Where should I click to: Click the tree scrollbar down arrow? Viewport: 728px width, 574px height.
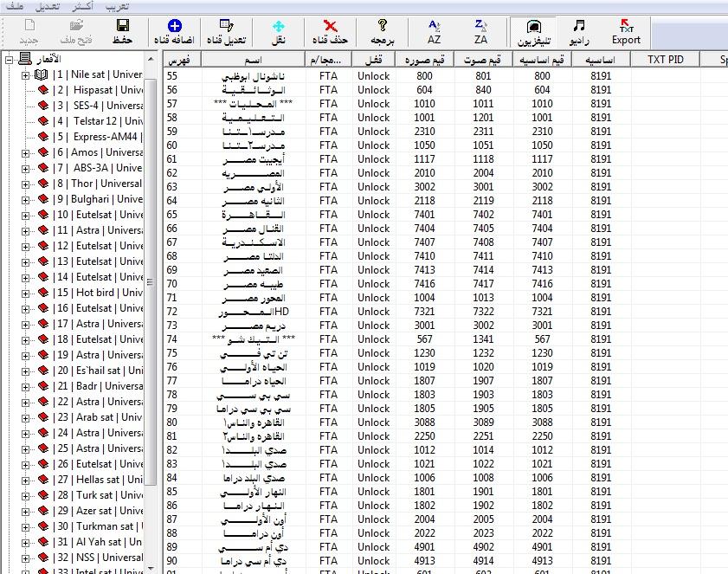[151, 568]
